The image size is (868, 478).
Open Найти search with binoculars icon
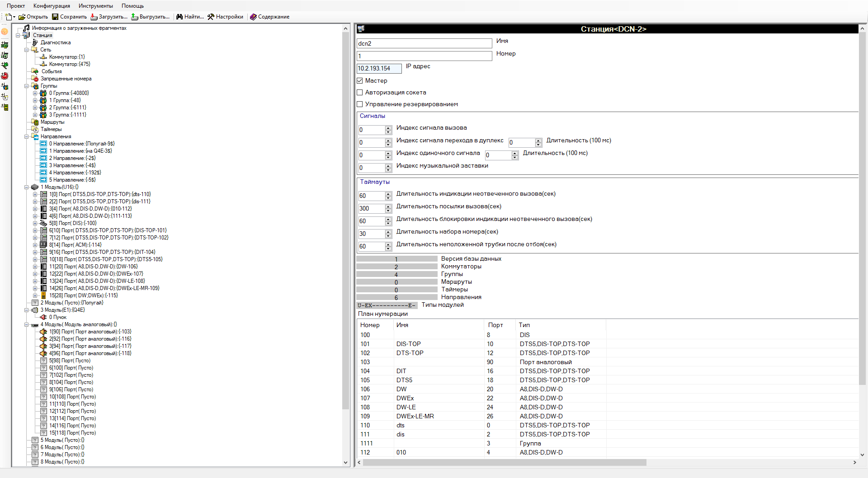point(179,17)
